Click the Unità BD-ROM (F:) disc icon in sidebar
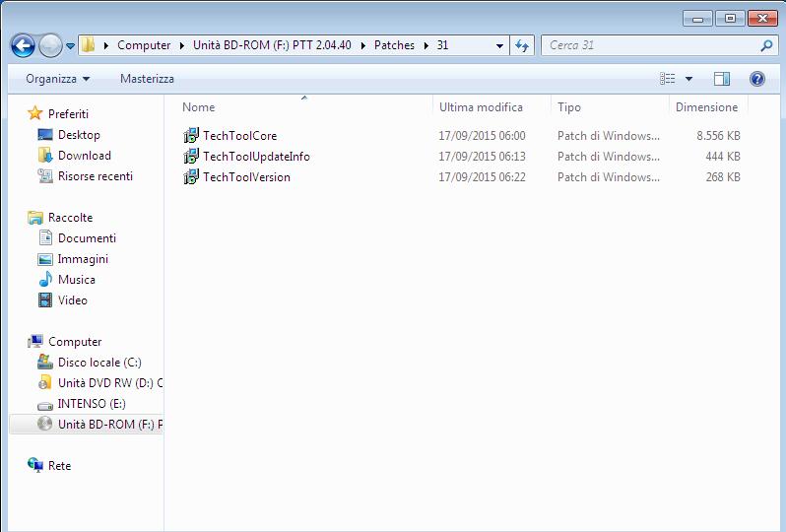 click(x=45, y=425)
